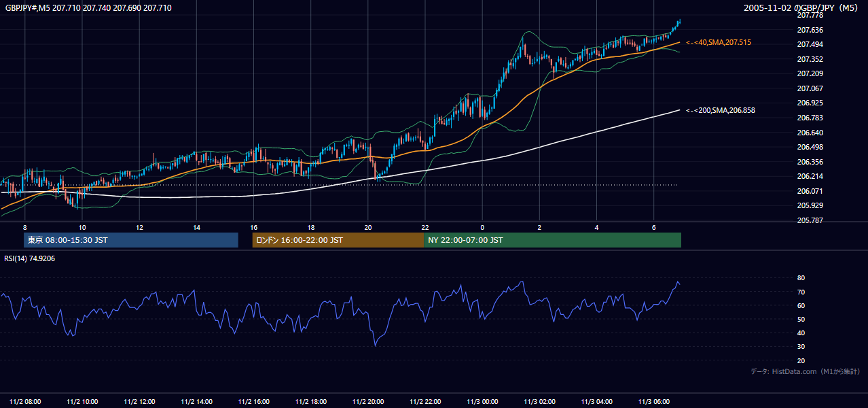This screenshot has height=408, width=868.
Task: Click the bottom date label 11/2 12:00
Action: pyautogui.click(x=139, y=401)
